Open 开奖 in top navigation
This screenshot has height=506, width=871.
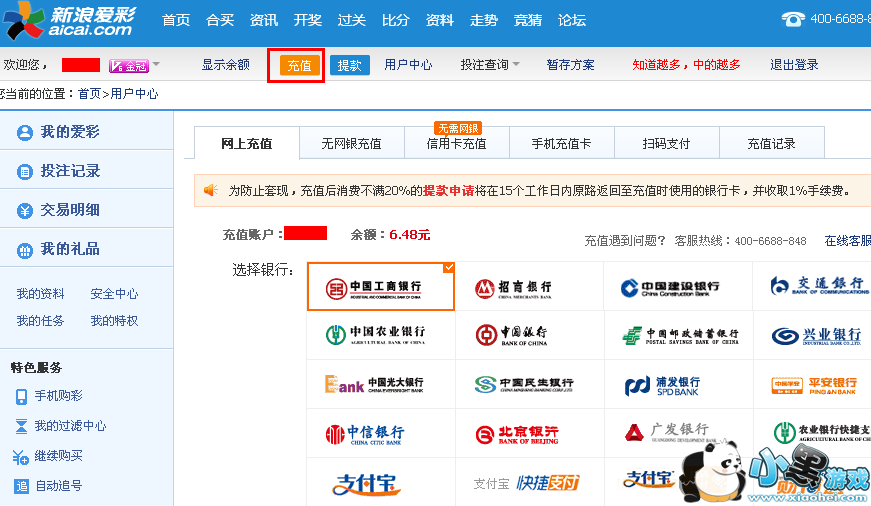coord(308,21)
